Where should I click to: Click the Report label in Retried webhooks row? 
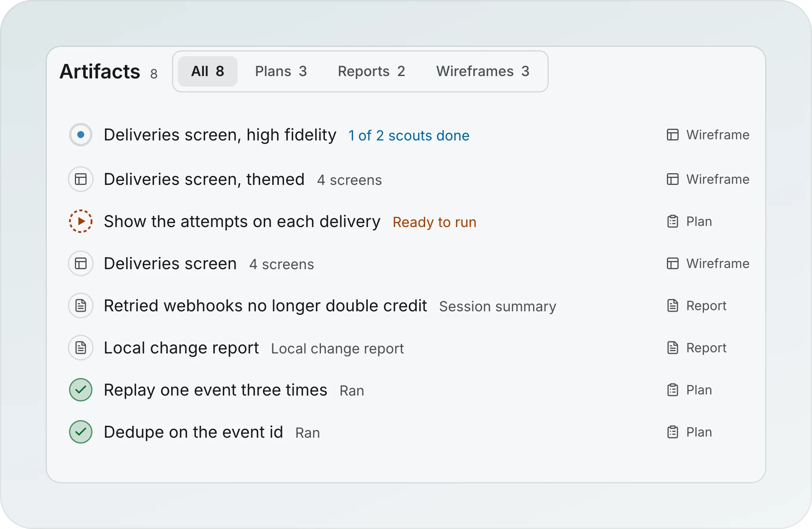pyautogui.click(x=706, y=305)
